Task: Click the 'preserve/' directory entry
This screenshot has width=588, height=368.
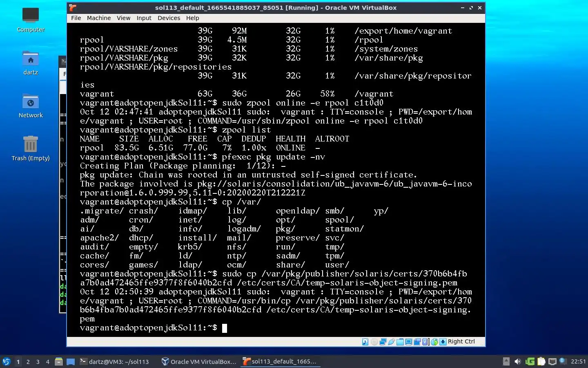Action: (x=298, y=238)
